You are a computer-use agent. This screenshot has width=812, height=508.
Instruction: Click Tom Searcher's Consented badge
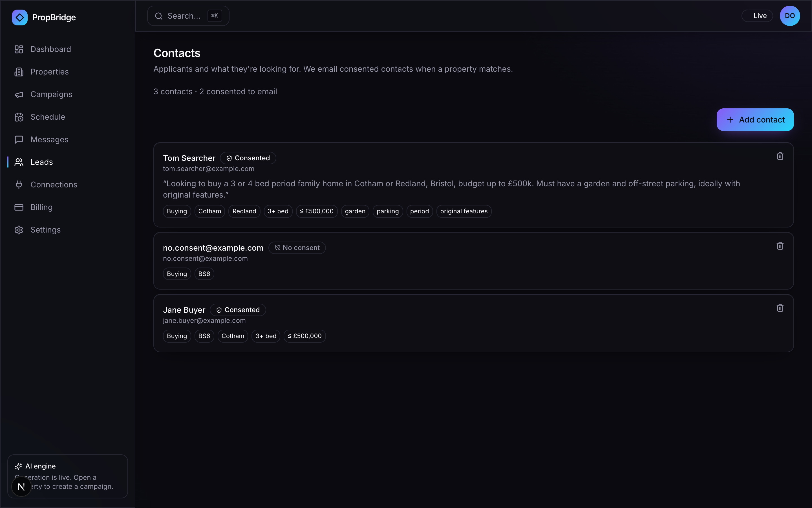click(248, 158)
